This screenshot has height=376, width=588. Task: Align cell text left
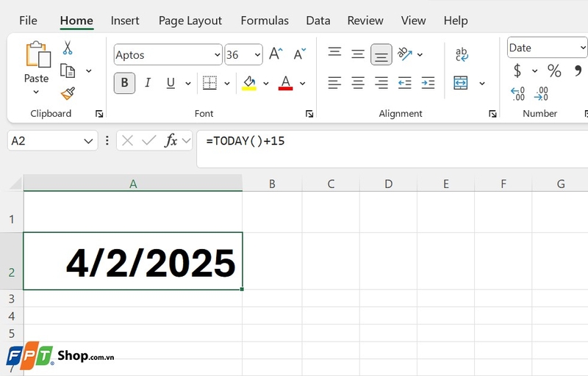(x=334, y=82)
